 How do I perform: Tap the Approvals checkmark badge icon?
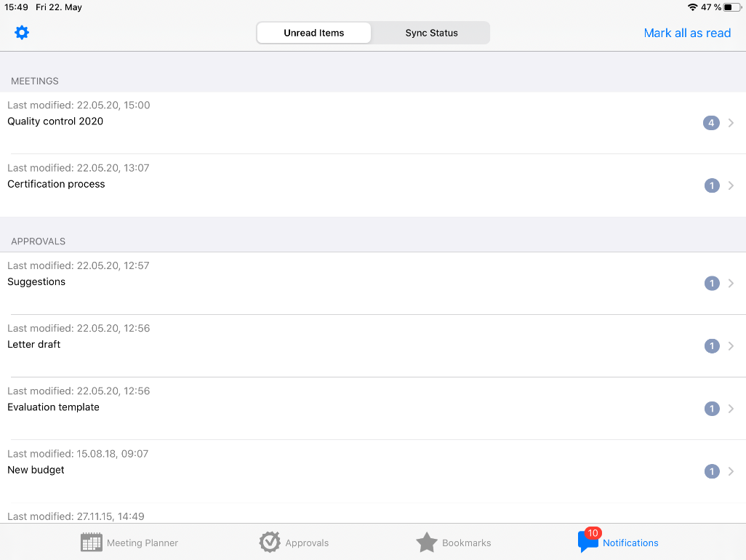pos(270,543)
